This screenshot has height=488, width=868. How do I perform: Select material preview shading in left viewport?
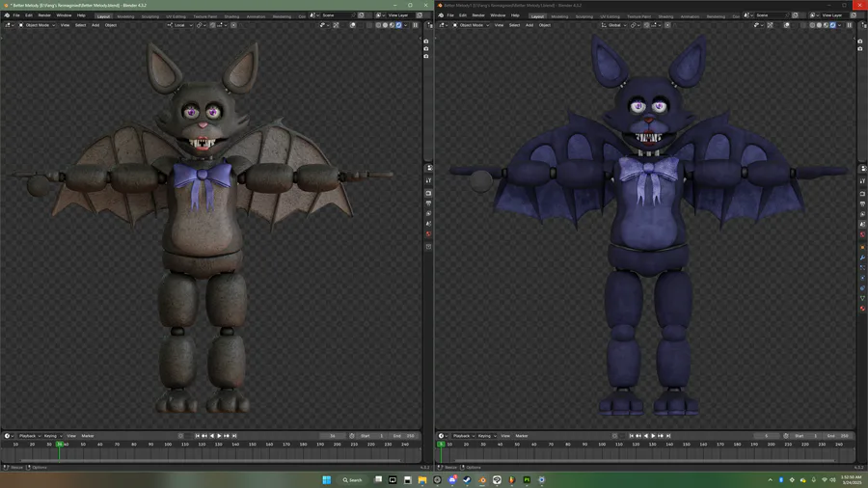[x=392, y=25]
